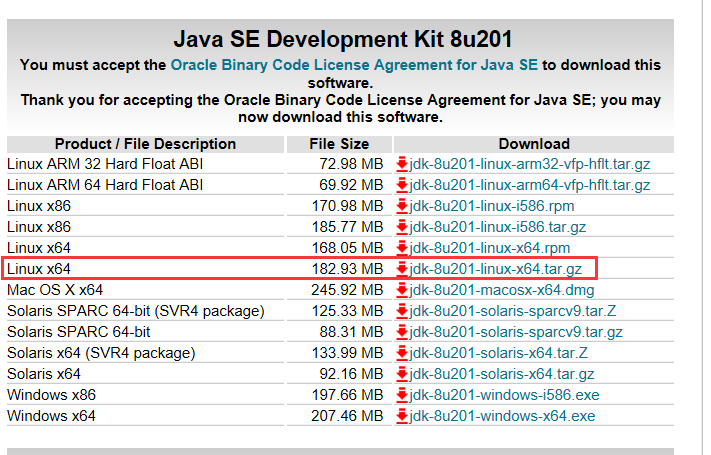
Task: Select the 182.93 MB file size
Action: pyautogui.click(x=347, y=269)
